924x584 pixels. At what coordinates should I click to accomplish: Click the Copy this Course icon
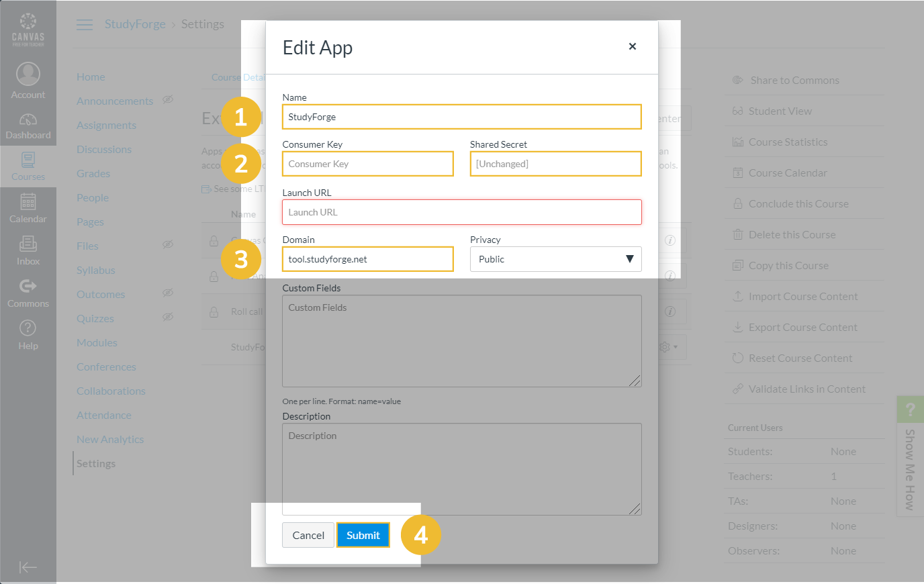[737, 265]
